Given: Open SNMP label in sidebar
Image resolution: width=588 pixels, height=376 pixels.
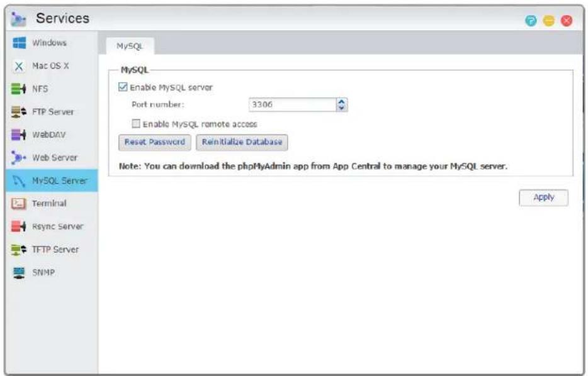Looking at the screenshot, I should pyautogui.click(x=43, y=273).
